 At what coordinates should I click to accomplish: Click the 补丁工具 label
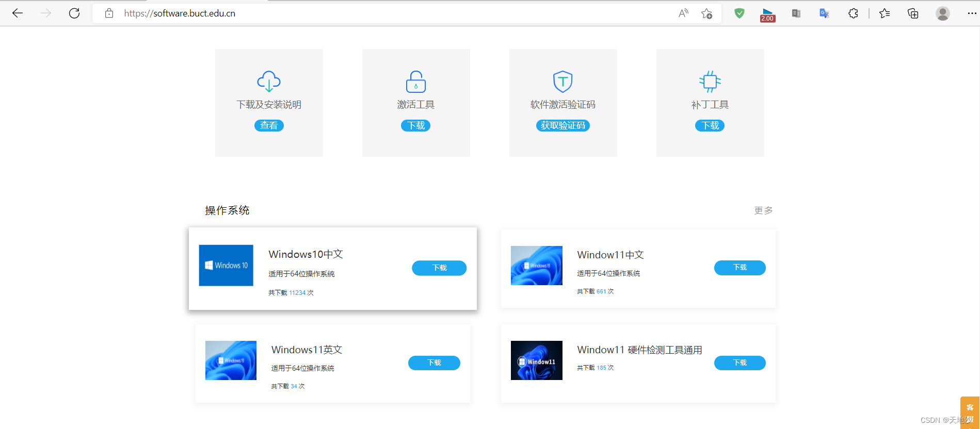point(710,105)
